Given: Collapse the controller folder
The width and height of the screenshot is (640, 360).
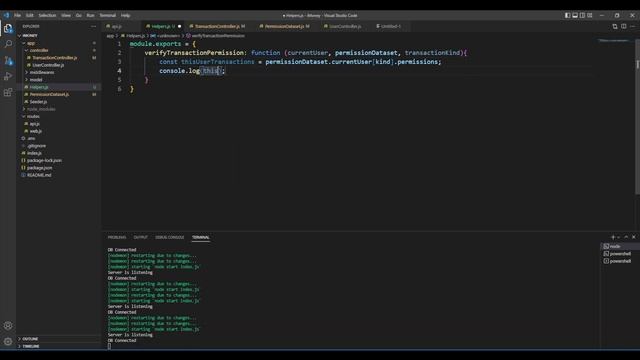Looking at the screenshot, I should click(x=58, y=50).
